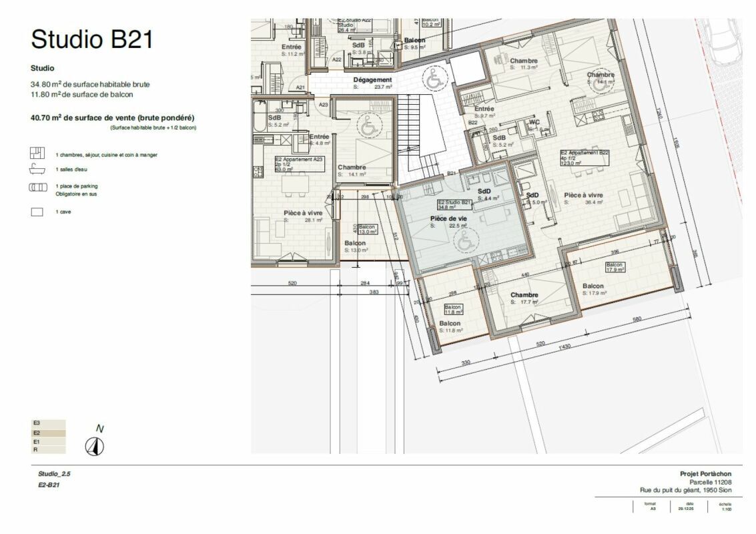
Task: Select the E3 level in floor legend
Action: 49,423
